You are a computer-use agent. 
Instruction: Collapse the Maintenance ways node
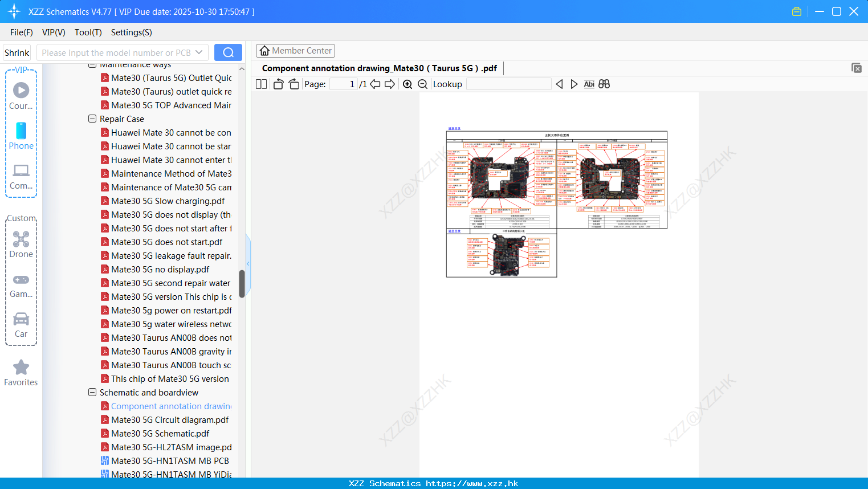(92, 65)
